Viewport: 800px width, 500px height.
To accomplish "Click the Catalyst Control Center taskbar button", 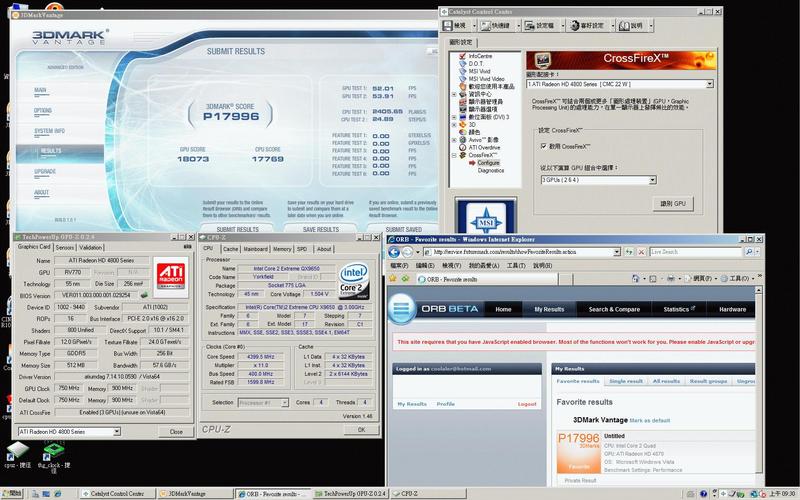I will (x=117, y=493).
